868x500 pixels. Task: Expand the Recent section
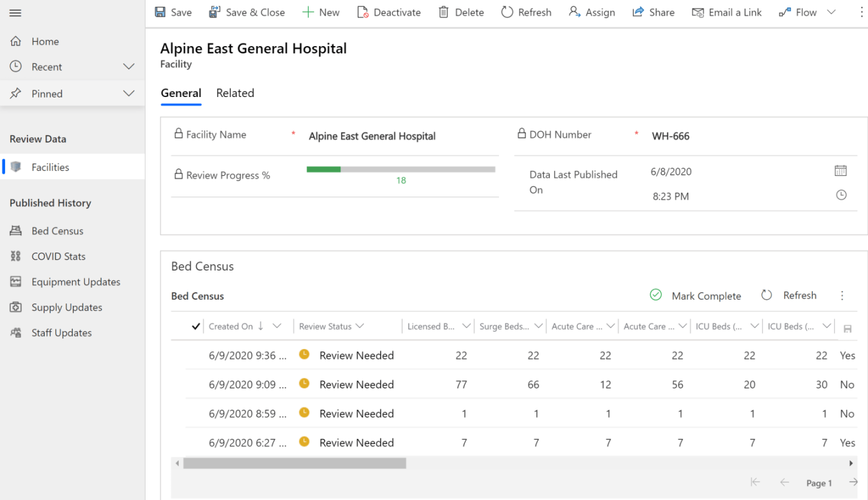(128, 67)
